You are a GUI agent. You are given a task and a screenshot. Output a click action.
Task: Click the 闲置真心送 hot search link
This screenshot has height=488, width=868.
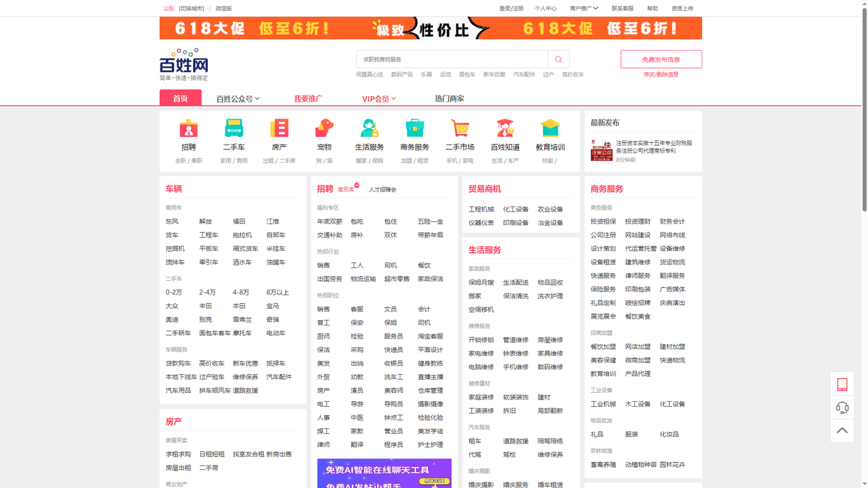tap(370, 75)
